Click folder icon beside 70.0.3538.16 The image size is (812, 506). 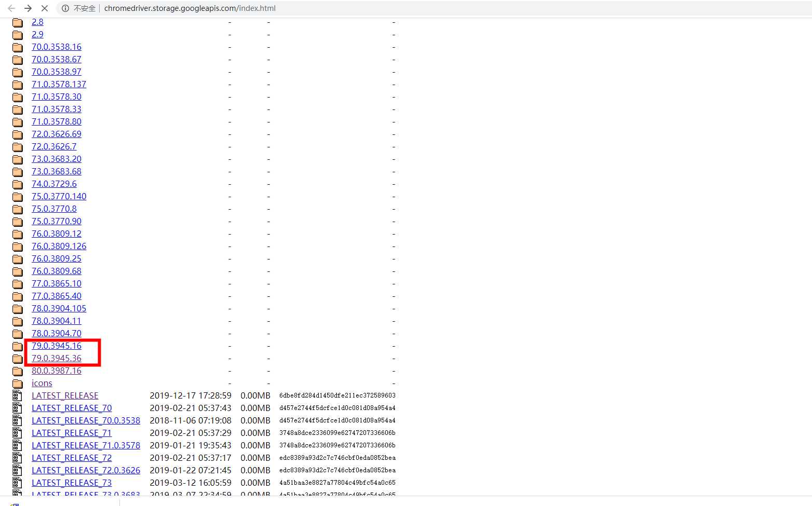click(18, 47)
